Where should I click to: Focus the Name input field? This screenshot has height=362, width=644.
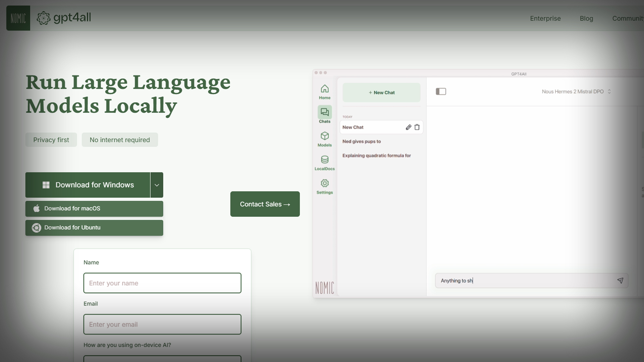(x=162, y=283)
